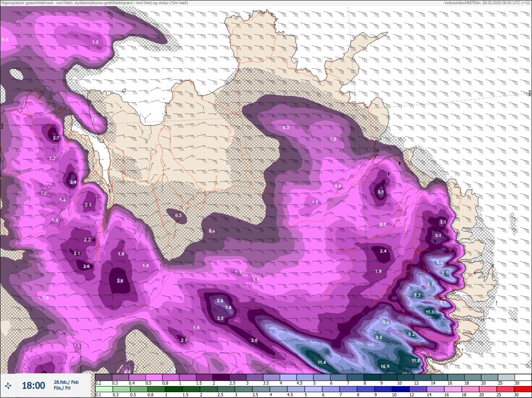532x398 pixels.
Task: Click the 2.4 snowfall value on the map
Action: [x=383, y=251]
